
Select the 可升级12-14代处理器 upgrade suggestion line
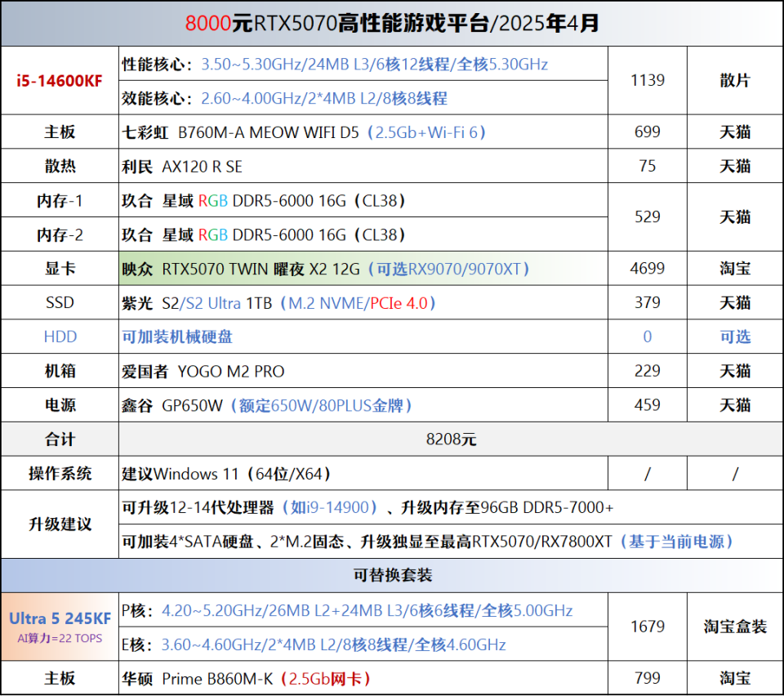(x=451, y=507)
